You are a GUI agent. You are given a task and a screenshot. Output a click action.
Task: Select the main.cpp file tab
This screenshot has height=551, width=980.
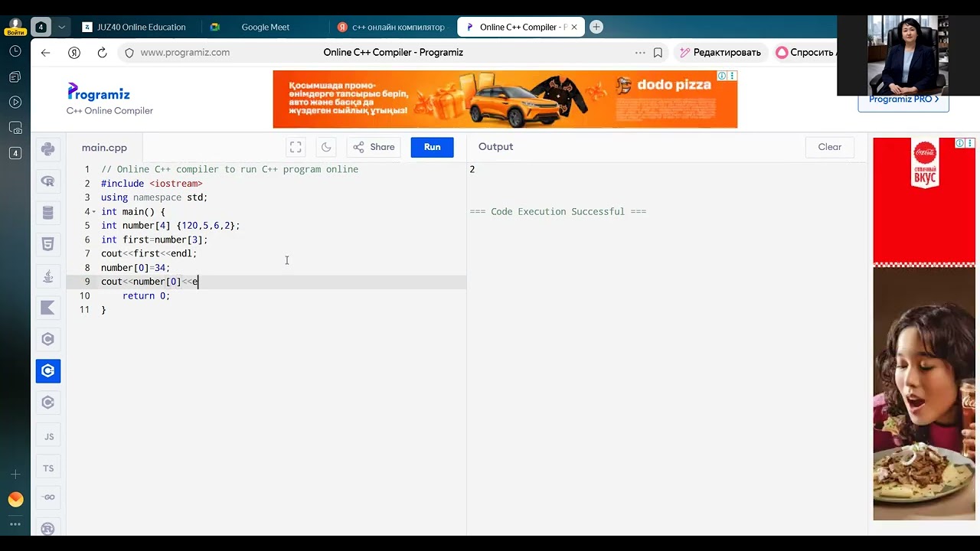(104, 148)
